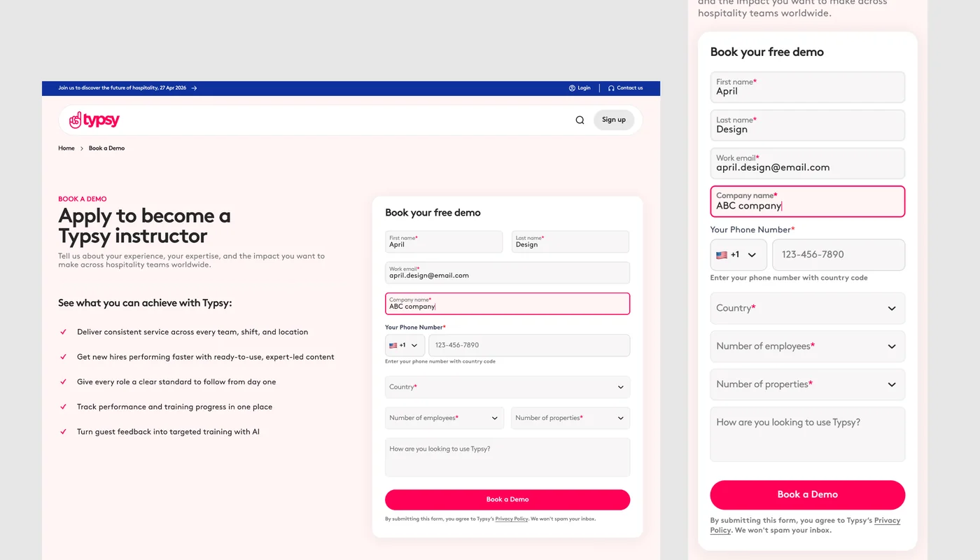
Task: Expand Country dropdown in mobile form
Action: [x=808, y=308]
